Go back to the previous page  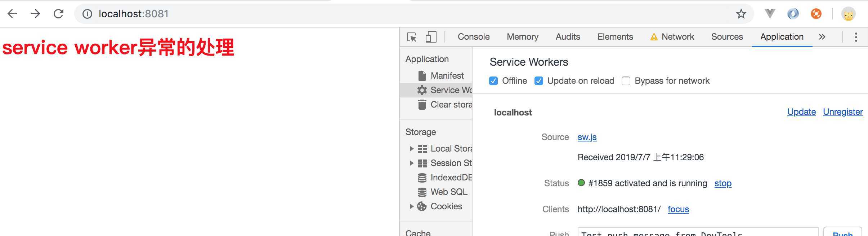(12, 14)
